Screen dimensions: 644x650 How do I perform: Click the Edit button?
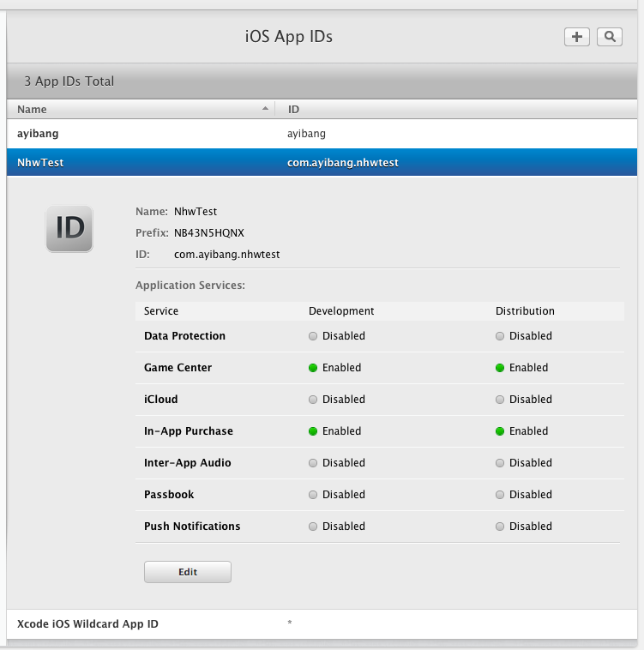tap(188, 572)
